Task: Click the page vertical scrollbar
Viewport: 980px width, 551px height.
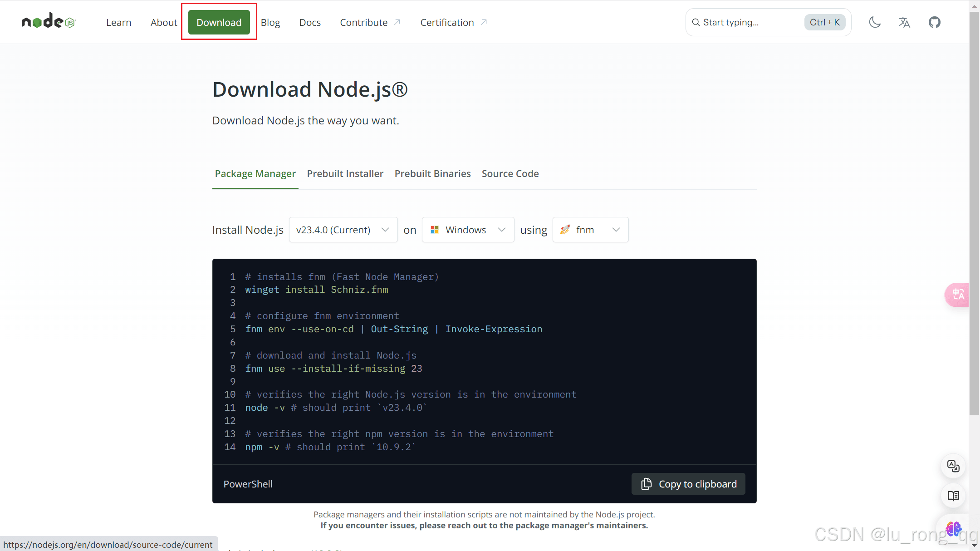Action: [x=974, y=213]
